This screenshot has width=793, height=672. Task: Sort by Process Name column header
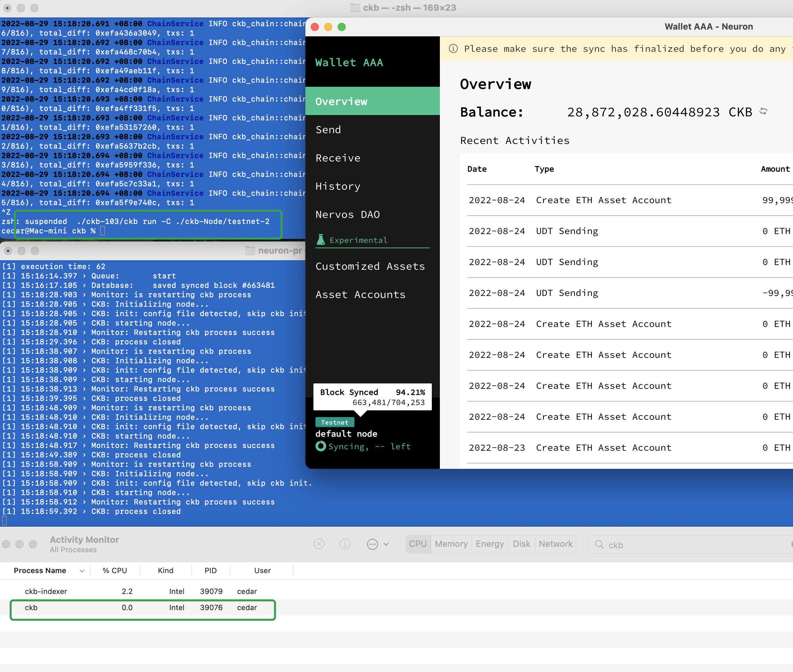pyautogui.click(x=45, y=570)
